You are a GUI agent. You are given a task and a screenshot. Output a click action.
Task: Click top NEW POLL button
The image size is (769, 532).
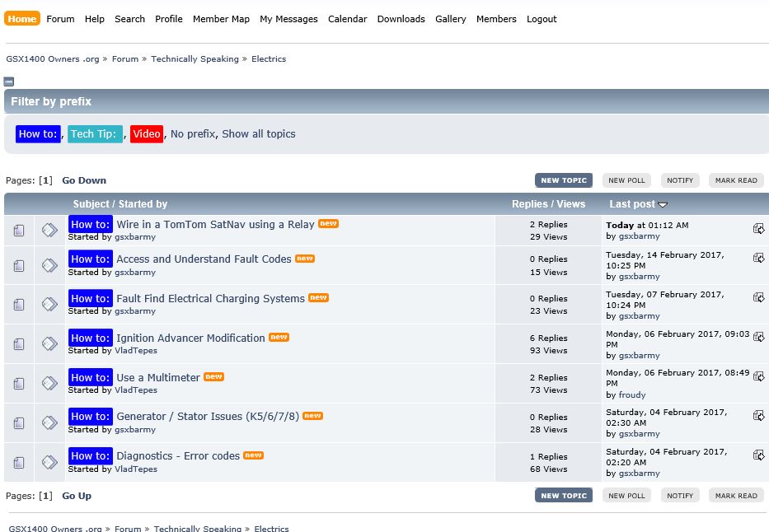click(626, 180)
